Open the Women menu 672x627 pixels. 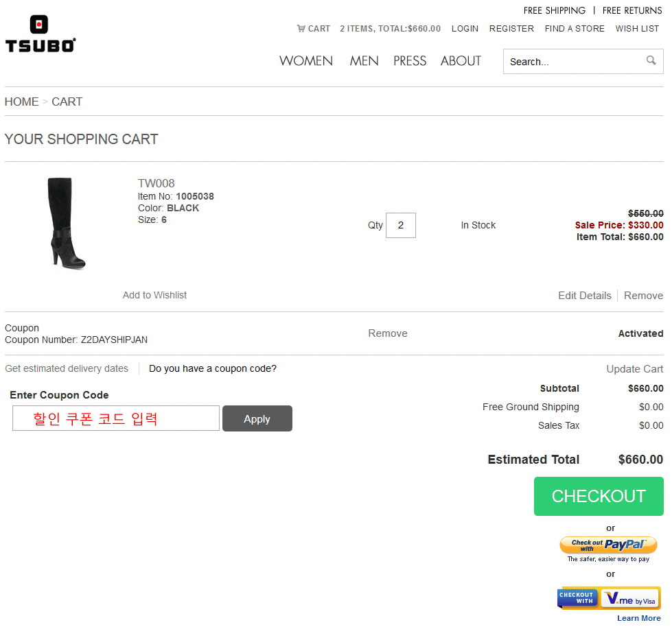pyautogui.click(x=305, y=61)
